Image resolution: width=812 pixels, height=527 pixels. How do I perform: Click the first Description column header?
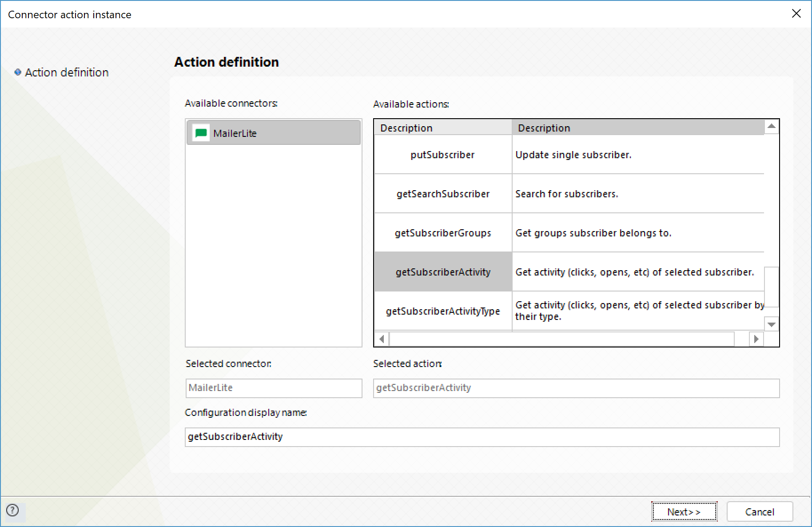pyautogui.click(x=443, y=128)
